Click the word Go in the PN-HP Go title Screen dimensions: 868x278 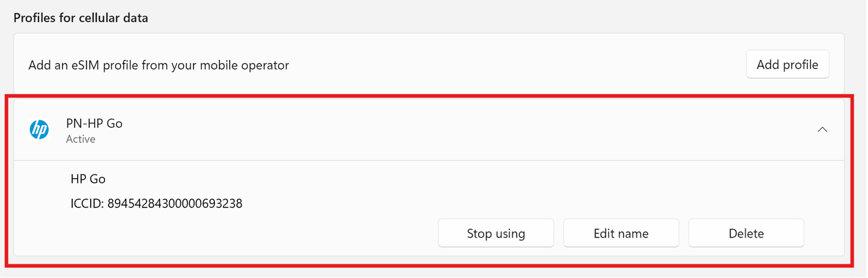(114, 123)
